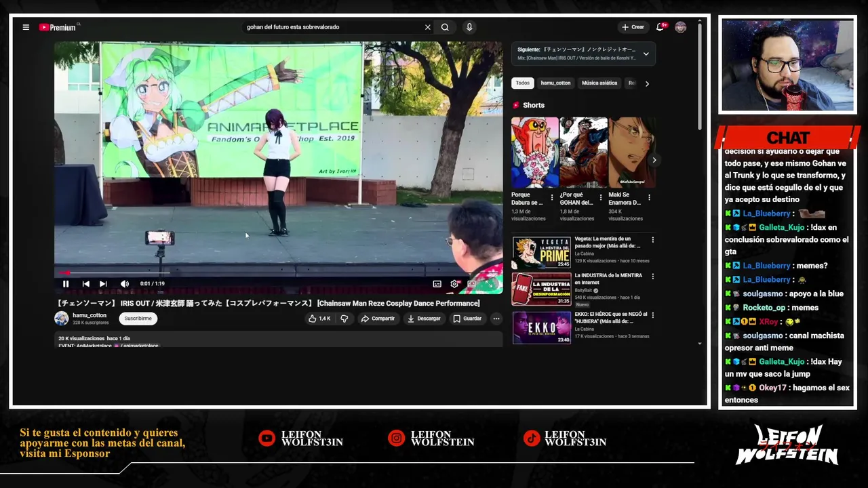Open the Maki Se Enamora short
This screenshot has height=488, width=868.
point(631,152)
